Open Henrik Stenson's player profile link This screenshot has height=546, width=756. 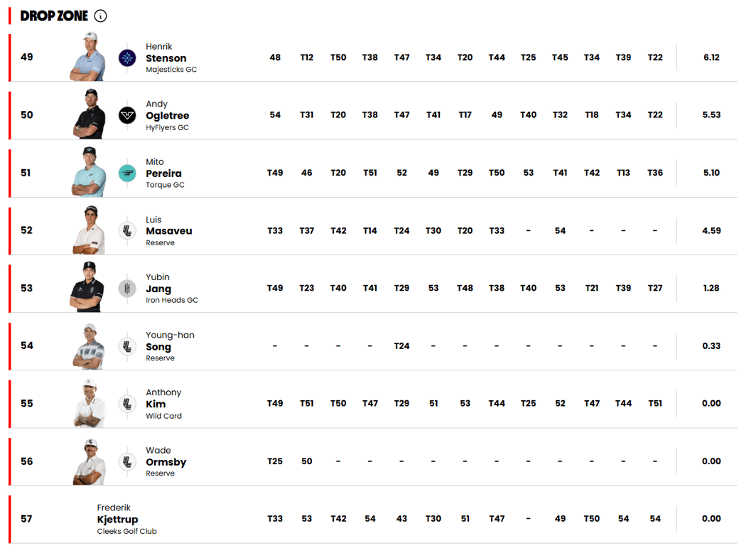pos(166,58)
